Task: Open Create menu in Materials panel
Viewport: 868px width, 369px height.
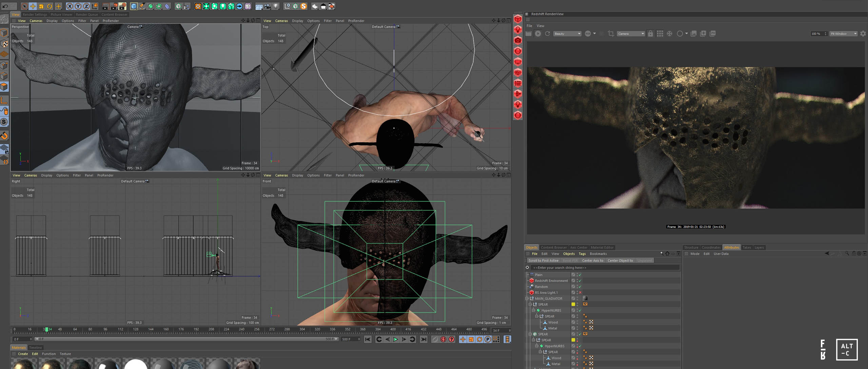Action: click(x=23, y=354)
